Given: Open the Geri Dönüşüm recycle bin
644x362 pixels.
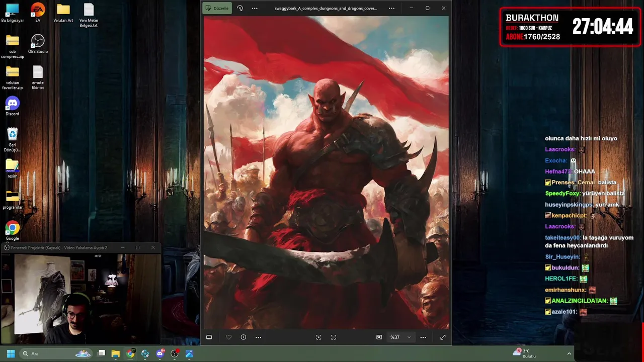Looking at the screenshot, I should click(x=13, y=140).
